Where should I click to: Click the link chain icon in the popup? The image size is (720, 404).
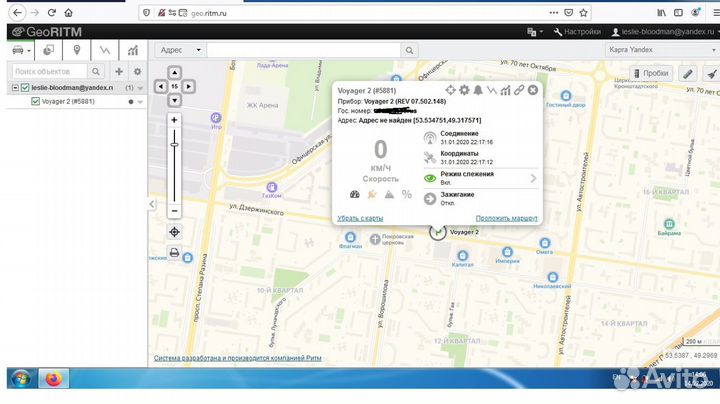518,91
